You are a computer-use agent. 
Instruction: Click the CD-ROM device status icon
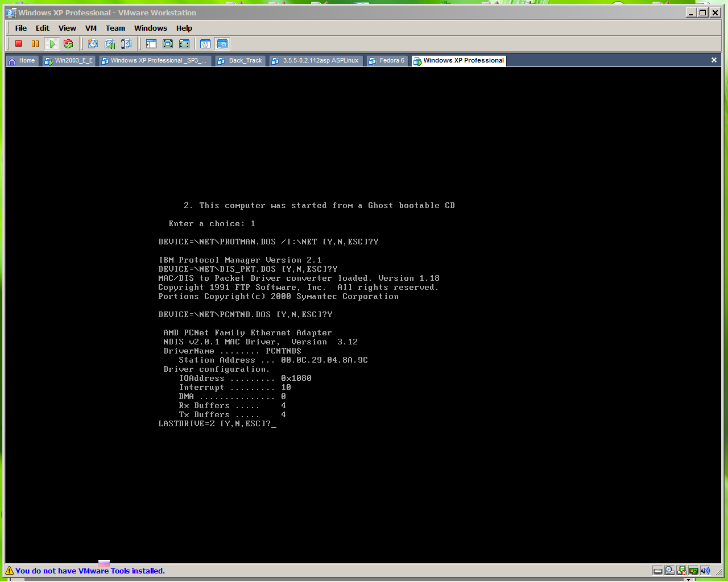click(669, 571)
